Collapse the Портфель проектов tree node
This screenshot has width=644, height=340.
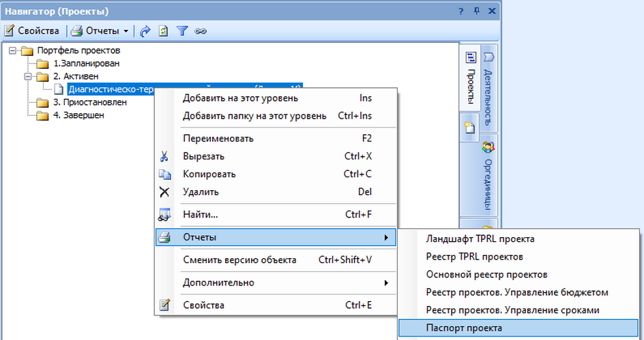pyautogui.click(x=13, y=50)
